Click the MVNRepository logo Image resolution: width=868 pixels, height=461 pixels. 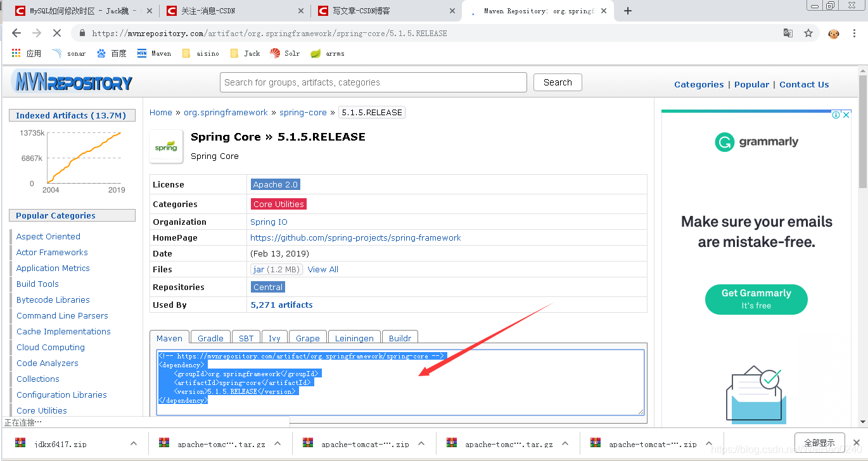click(x=72, y=81)
